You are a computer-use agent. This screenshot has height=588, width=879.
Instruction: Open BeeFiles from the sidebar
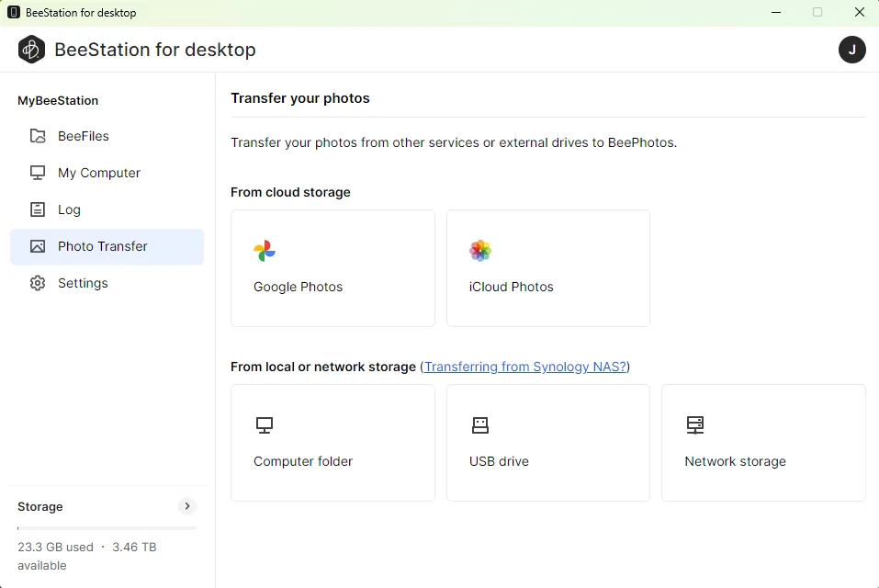tap(84, 136)
